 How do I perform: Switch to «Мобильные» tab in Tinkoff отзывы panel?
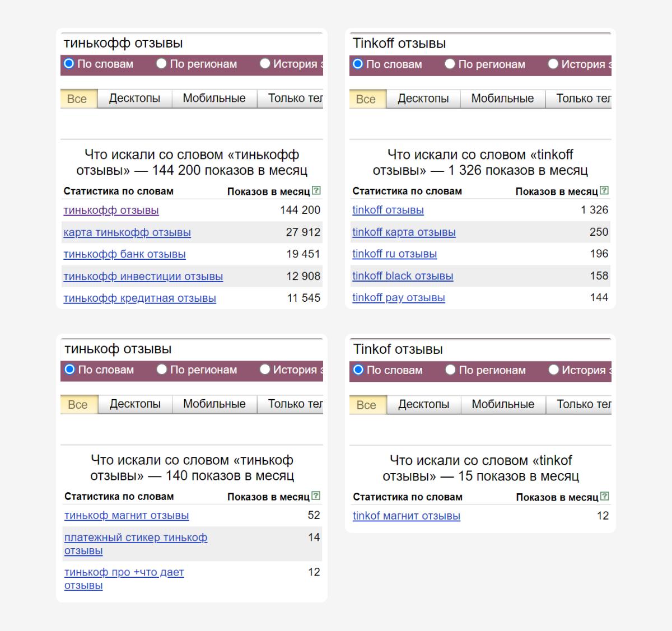(x=502, y=99)
